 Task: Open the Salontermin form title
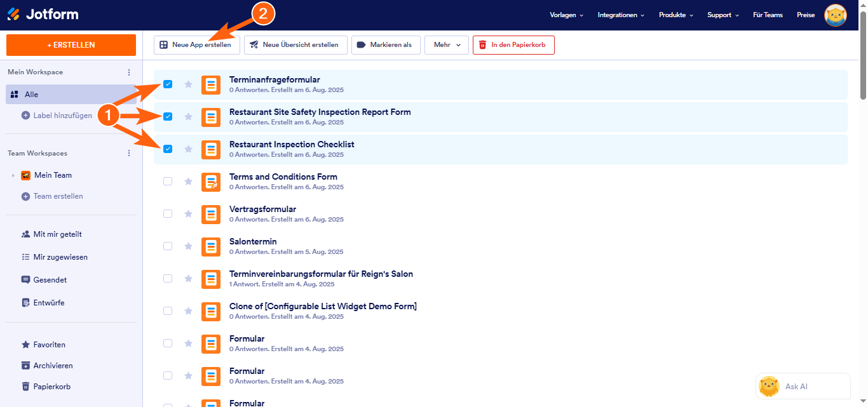[253, 242]
